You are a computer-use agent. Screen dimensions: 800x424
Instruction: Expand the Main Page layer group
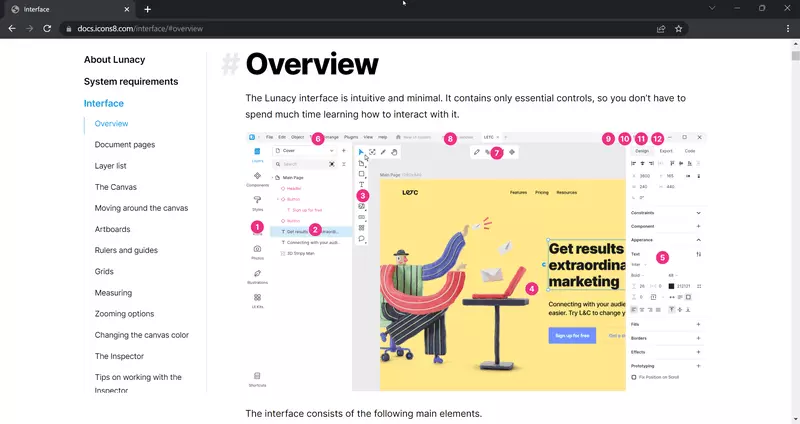(x=273, y=178)
